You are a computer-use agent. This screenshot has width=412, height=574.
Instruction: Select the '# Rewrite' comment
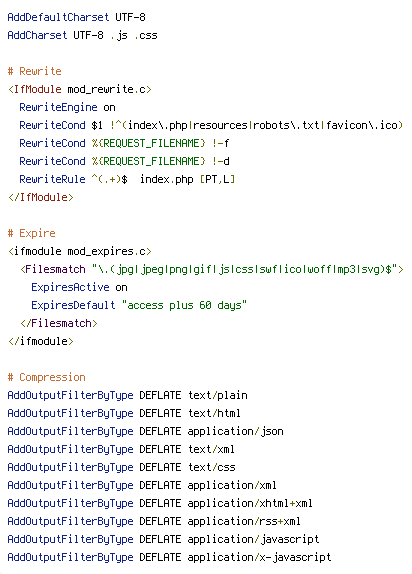[34, 71]
